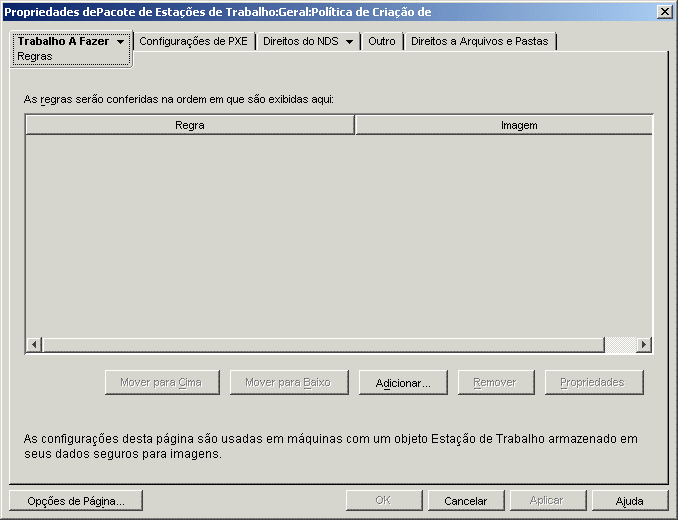Close the properties dialog window

tap(664, 12)
